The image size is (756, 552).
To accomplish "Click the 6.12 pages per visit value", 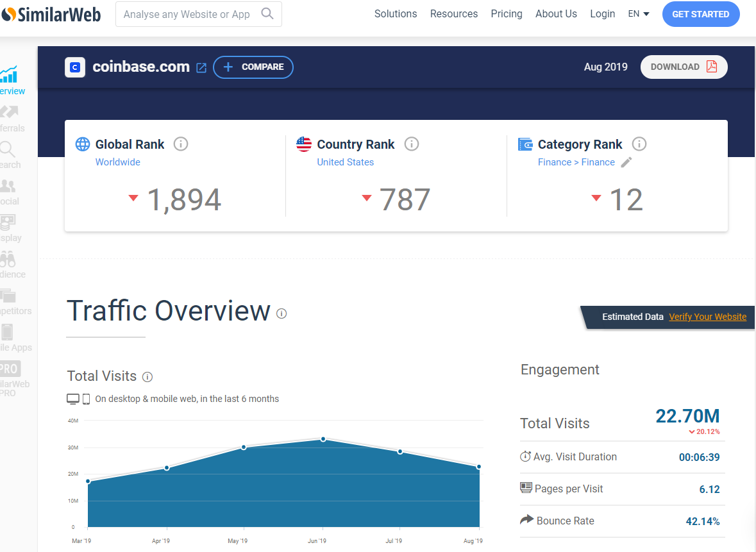I will pos(709,489).
